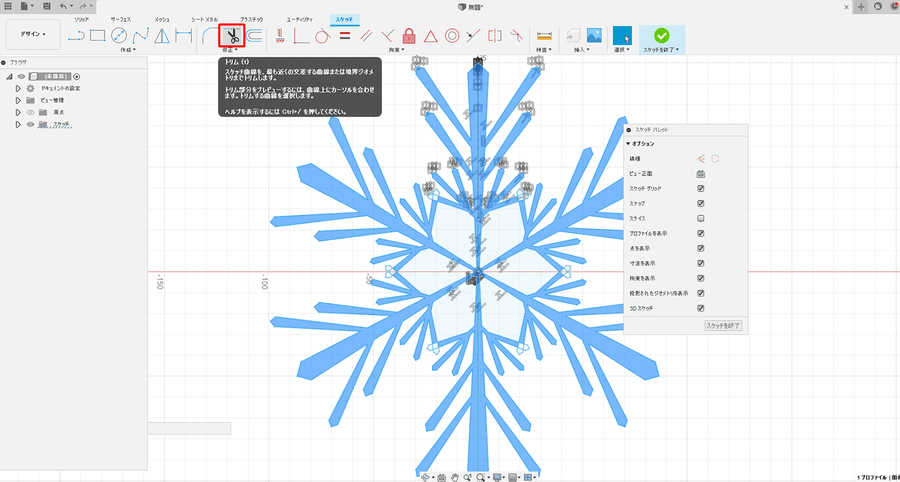The image size is (900, 482).
Task: Show the Origin (原点) folder via eye icon
Action: [x=30, y=112]
